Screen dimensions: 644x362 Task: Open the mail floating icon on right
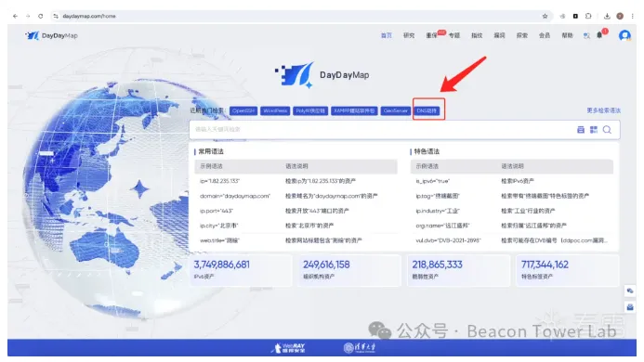pos(630,307)
